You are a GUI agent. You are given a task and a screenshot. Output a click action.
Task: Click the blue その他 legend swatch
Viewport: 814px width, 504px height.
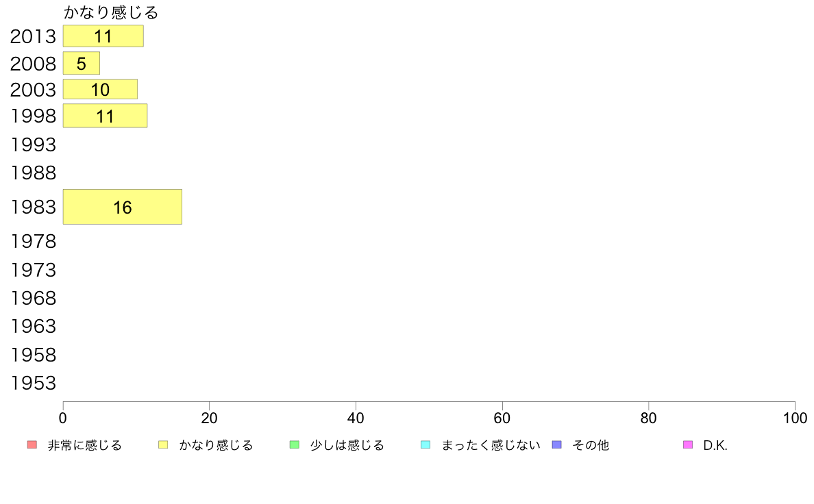pyautogui.click(x=557, y=445)
